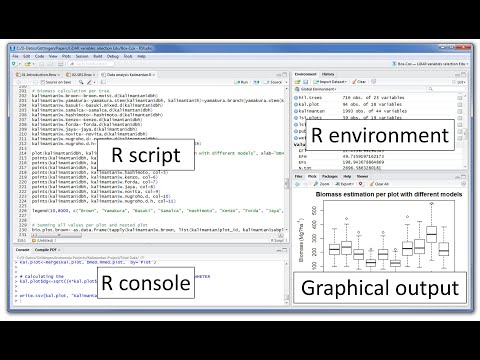Viewport: 480px width, 360px height.
Task: Open the Import Dataset dropdown
Action: coord(330,82)
